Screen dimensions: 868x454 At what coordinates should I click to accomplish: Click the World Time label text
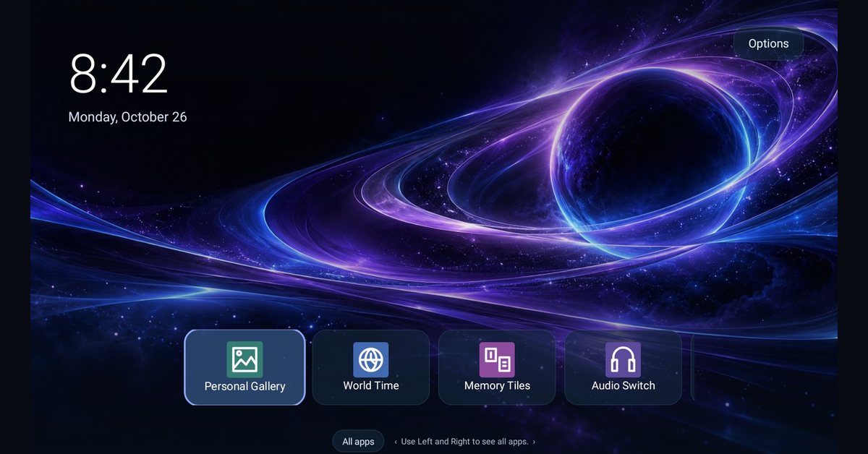tap(371, 385)
